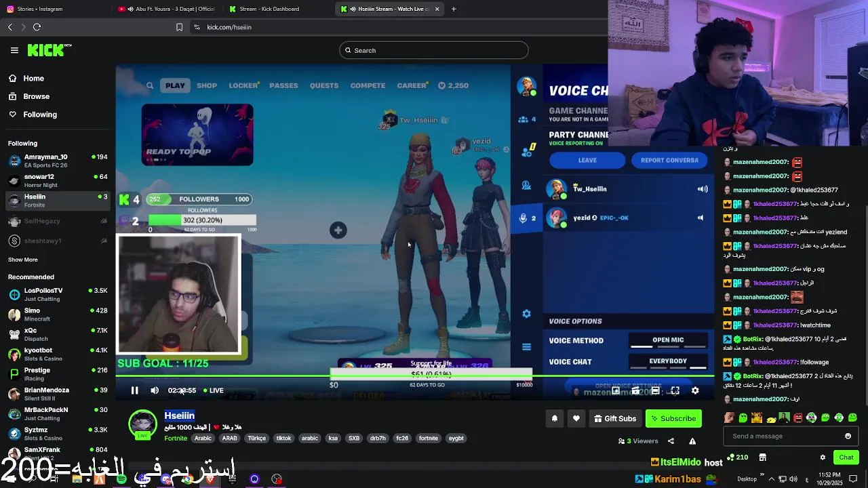Open Hseiiin channel avatar
Viewport: 868px width, 488px height.
point(142,424)
